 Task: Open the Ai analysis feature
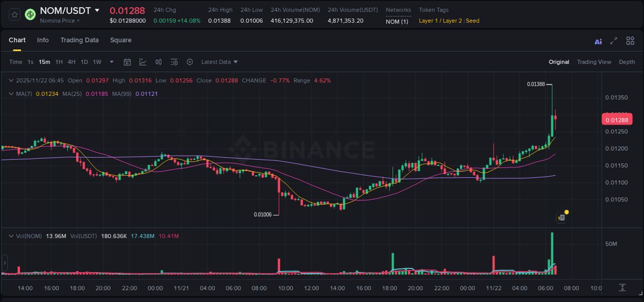598,41
